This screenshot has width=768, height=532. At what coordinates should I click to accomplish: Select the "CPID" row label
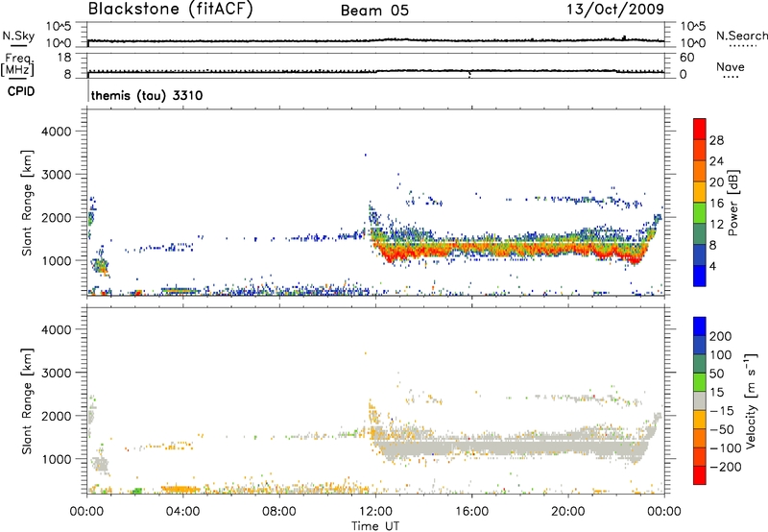click(x=20, y=91)
